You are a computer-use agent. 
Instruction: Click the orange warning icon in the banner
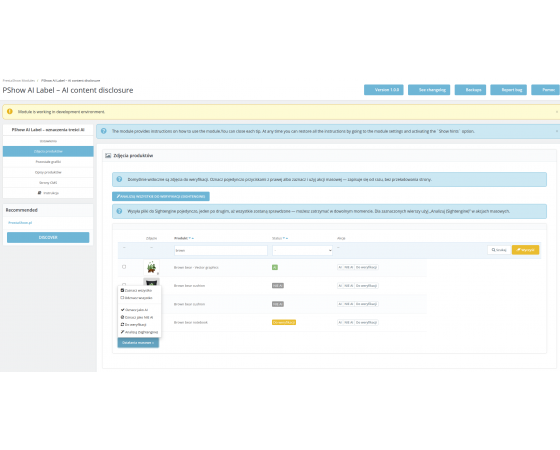(x=10, y=111)
